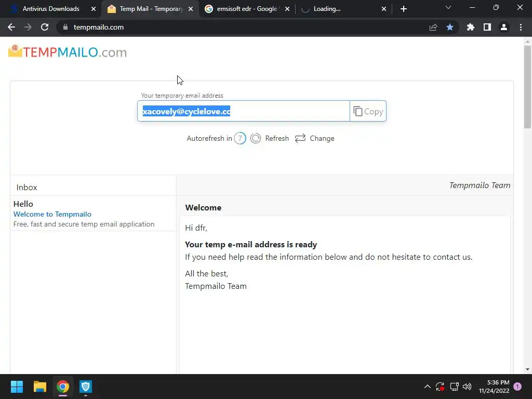This screenshot has height=399, width=532.
Task: Switch to the Antivirus Downloads tab
Action: (51, 9)
